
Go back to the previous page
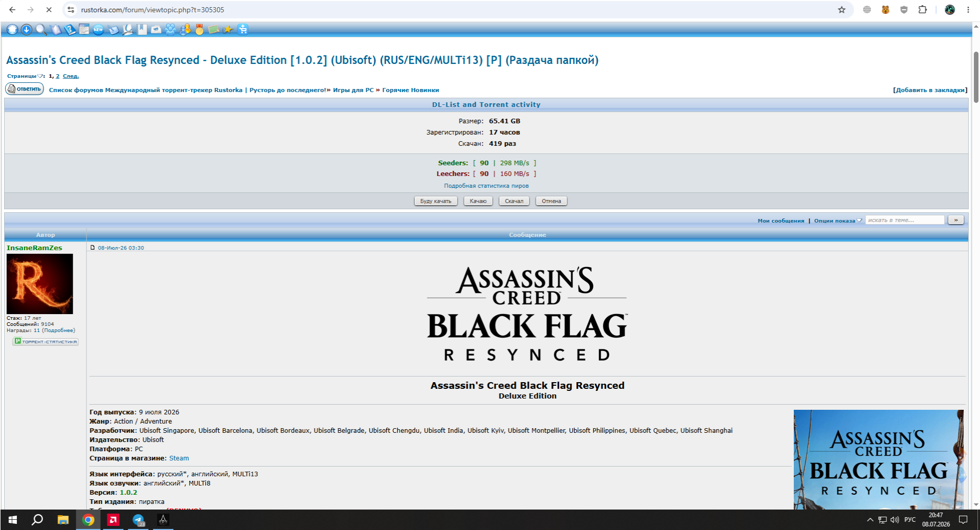click(x=12, y=10)
